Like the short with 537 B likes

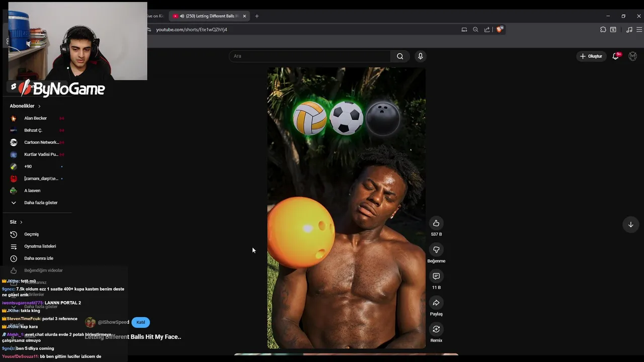pos(436,223)
